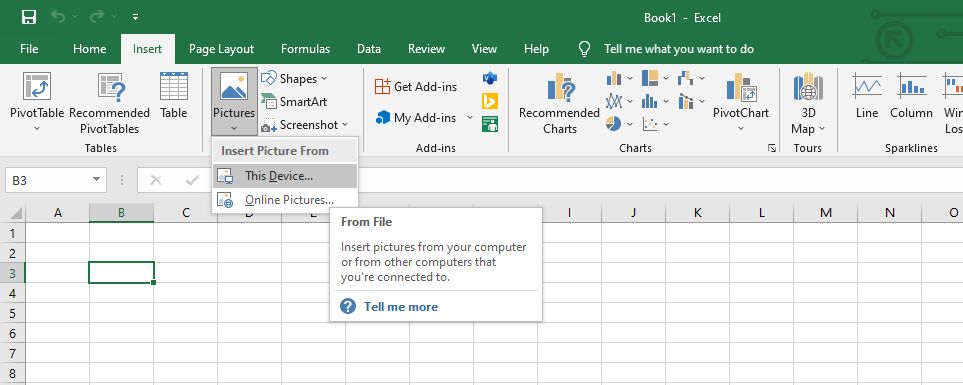Switch to the Page Layout tab
963x385 pixels.
click(x=221, y=49)
